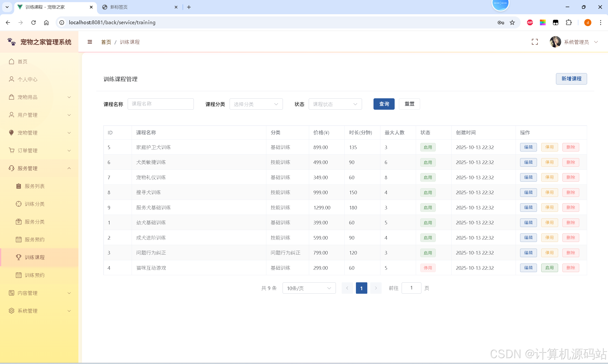Image resolution: width=608 pixels, height=364 pixels.
Task: Click the 订单管理 cart icon
Action: [x=11, y=150]
